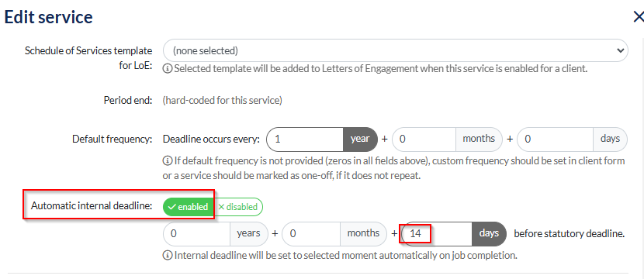Click the 'months' unit label in Default frequency

click(x=479, y=139)
